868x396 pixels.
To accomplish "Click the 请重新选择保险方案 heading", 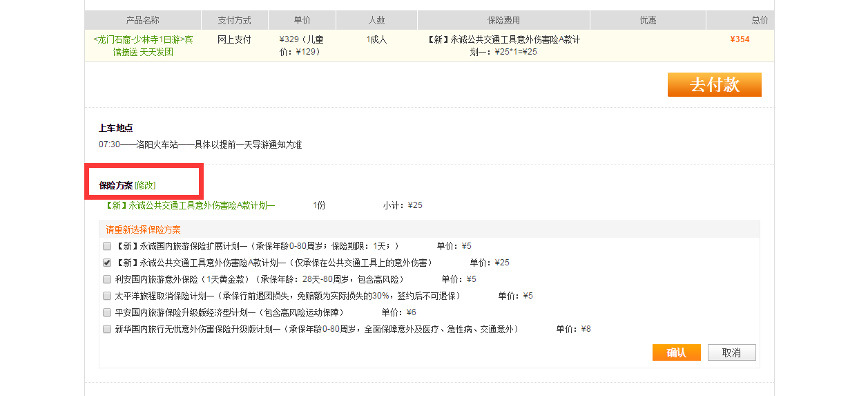I will tap(143, 229).
